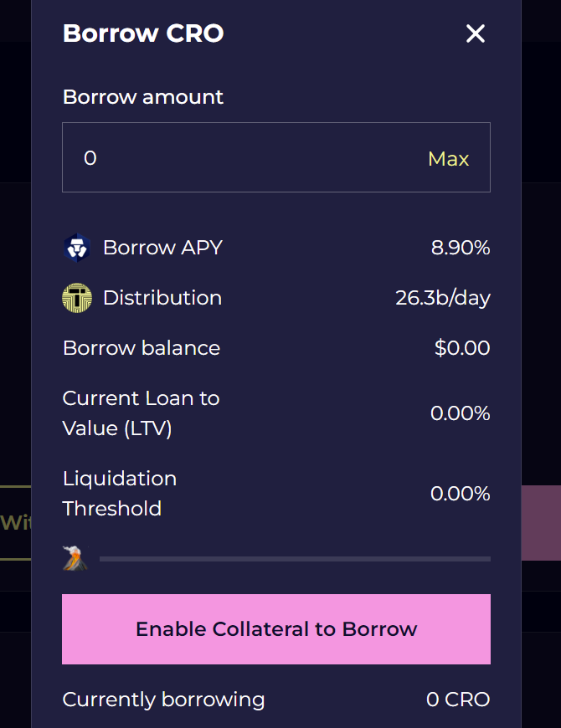Click the 8.90% APY value
Screen dimensions: 561x728
point(461,248)
